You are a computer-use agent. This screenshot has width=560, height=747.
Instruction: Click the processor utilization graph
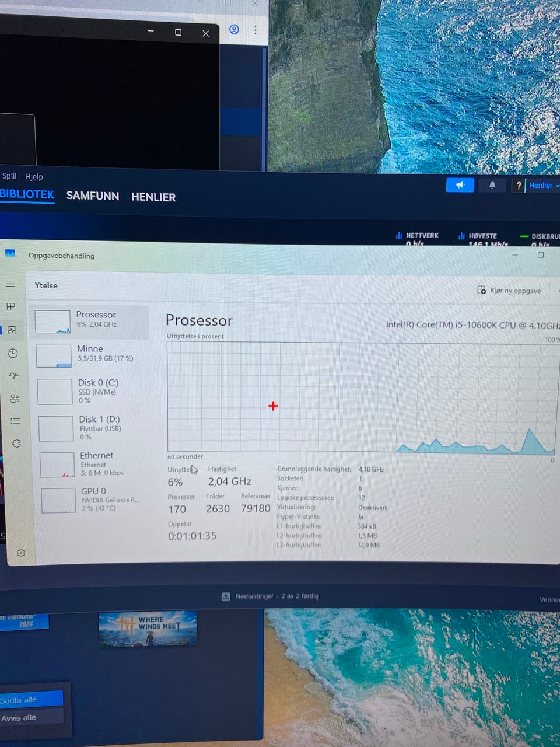(361, 398)
